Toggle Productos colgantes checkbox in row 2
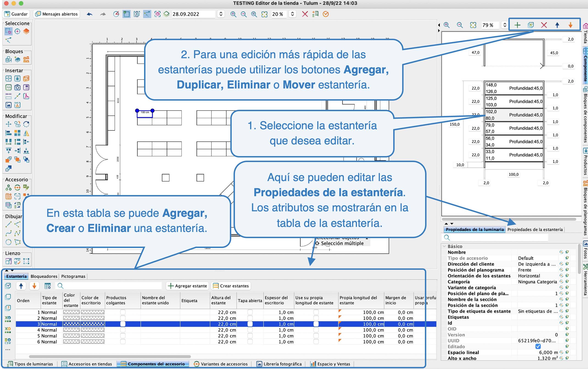The height and width of the screenshot is (369, 588). 123,318
